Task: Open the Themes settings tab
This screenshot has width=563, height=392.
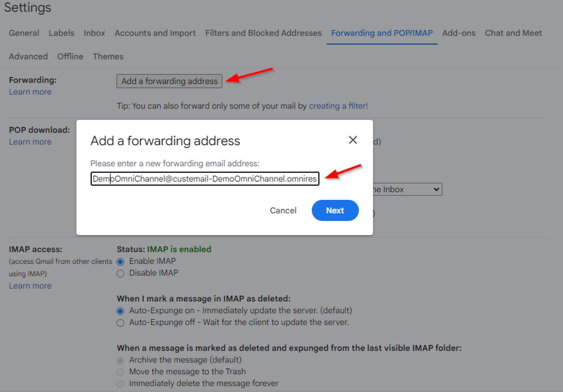Action: click(x=108, y=56)
